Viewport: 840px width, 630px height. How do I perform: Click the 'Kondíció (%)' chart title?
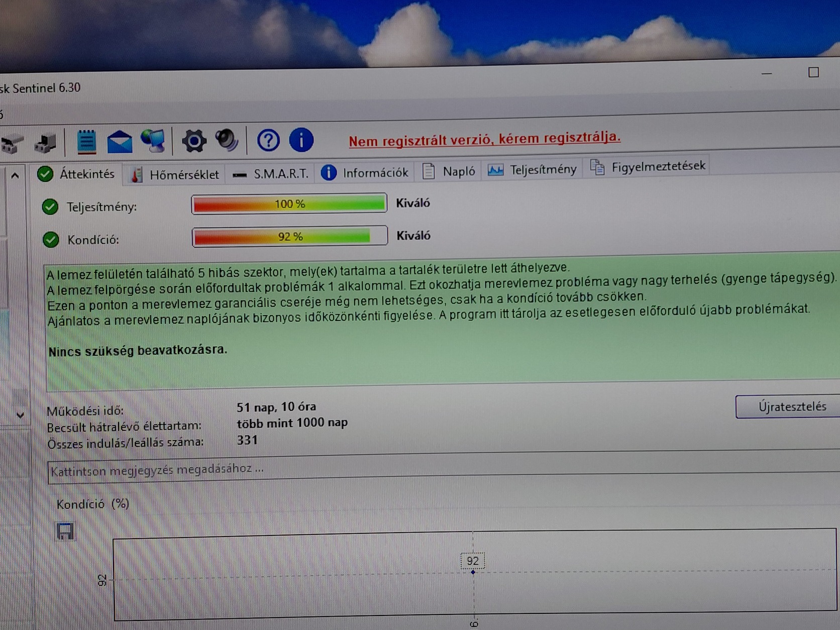click(93, 504)
